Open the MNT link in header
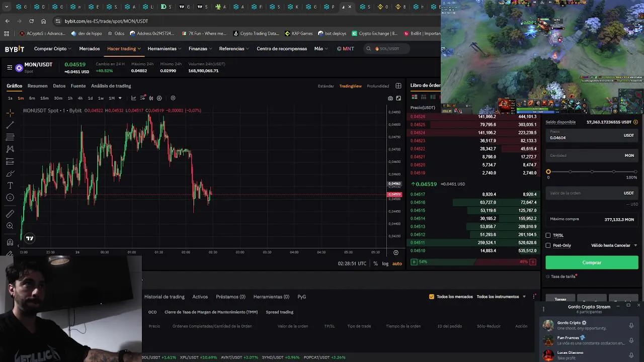644x362 pixels. 346,49
